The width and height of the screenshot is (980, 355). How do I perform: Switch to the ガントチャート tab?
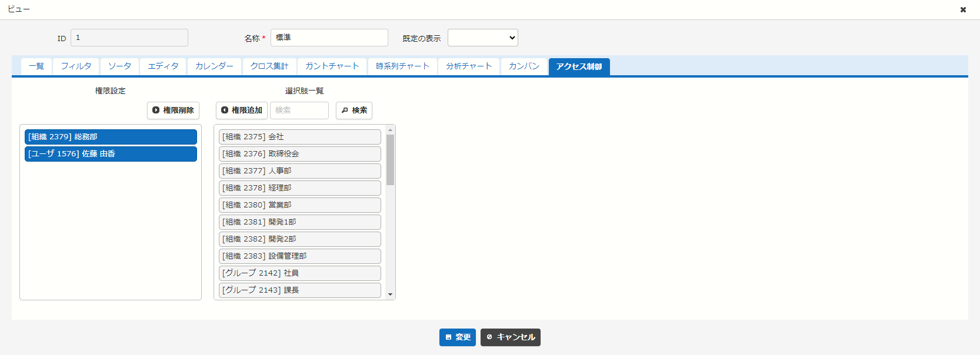point(332,66)
